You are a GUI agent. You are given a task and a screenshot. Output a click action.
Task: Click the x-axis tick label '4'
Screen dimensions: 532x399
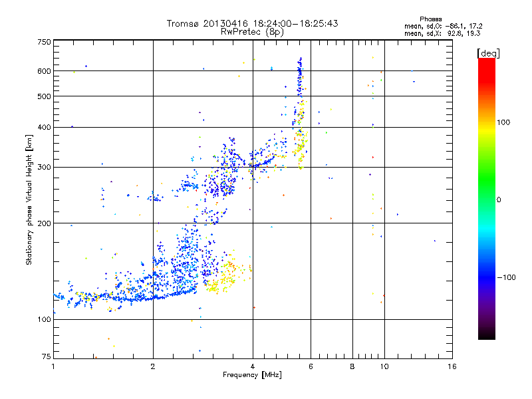pyautogui.click(x=253, y=366)
